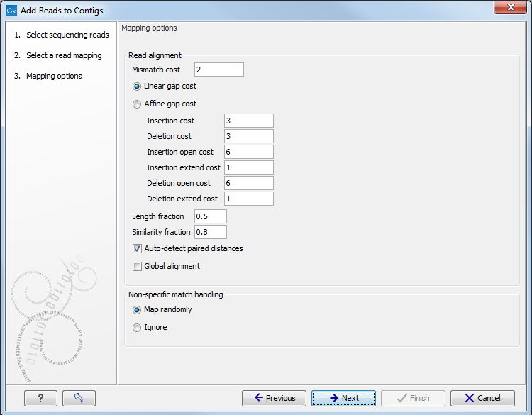Focus the Deletion open cost field
This screenshot has height=415, width=532.
[x=249, y=183]
